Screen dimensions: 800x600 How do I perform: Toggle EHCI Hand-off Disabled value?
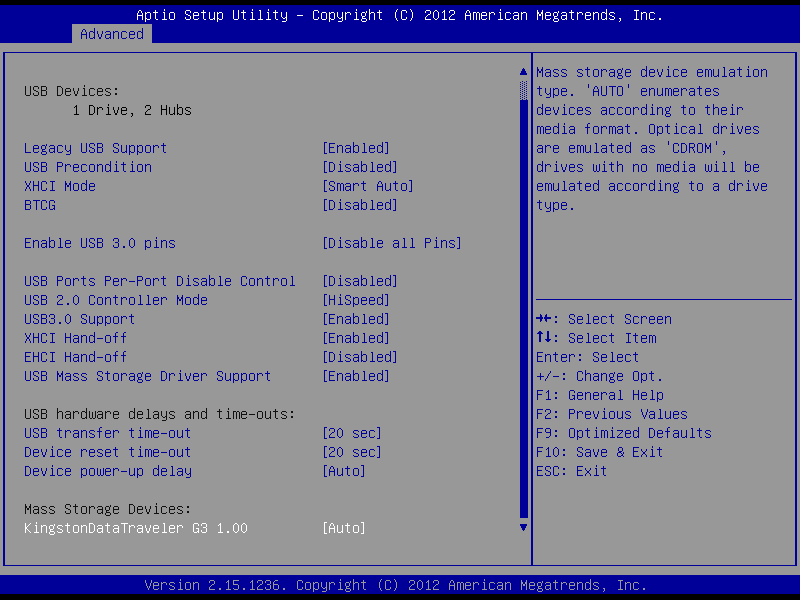(359, 357)
